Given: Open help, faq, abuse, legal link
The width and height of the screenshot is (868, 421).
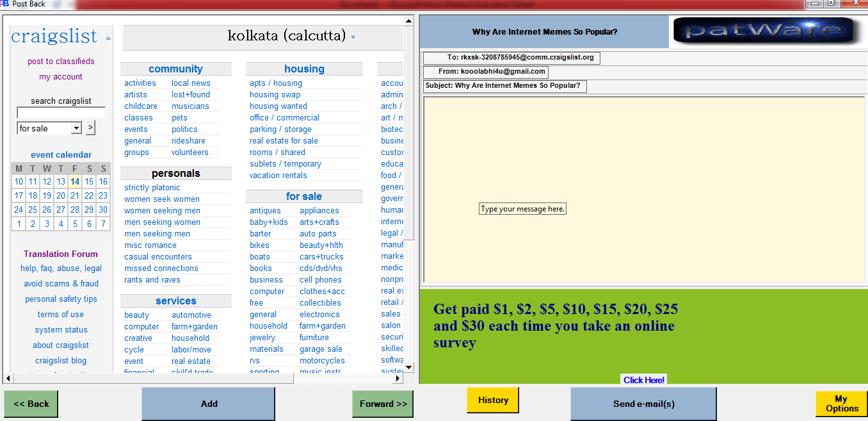Looking at the screenshot, I should pyautogui.click(x=61, y=268).
